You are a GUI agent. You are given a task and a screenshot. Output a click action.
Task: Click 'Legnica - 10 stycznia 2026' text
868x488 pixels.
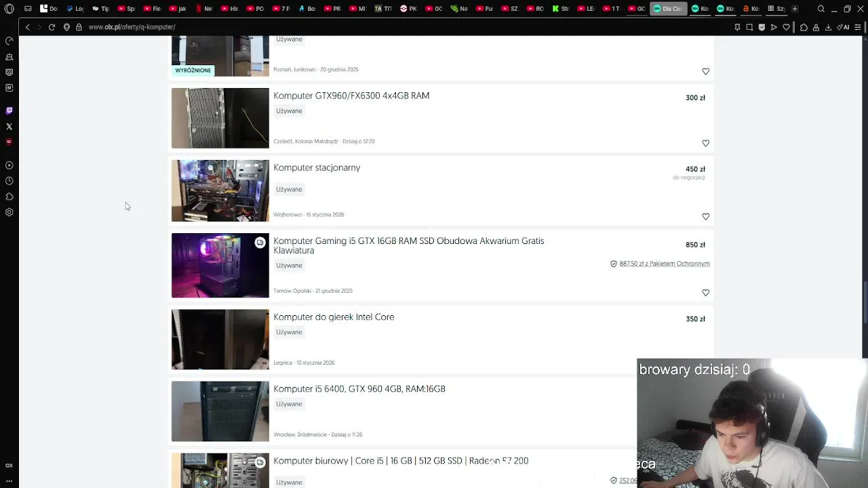pyautogui.click(x=304, y=363)
